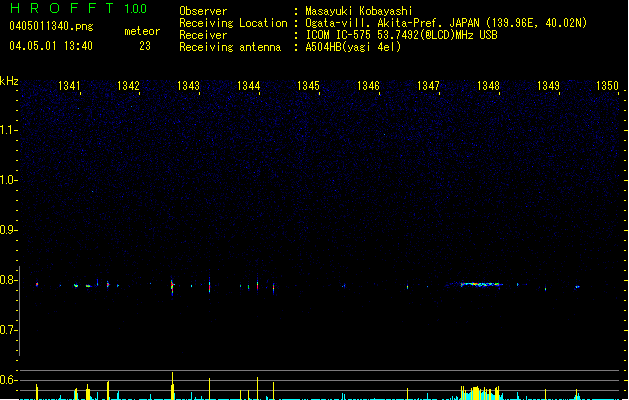Click antenna value A504HB(yagi 4el)
Image resolution: width=629 pixels, height=400 pixels.
pyautogui.click(x=353, y=47)
